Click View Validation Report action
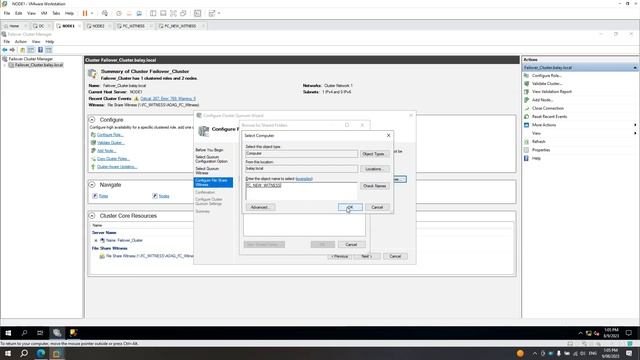The image size is (640, 360). 552,92
